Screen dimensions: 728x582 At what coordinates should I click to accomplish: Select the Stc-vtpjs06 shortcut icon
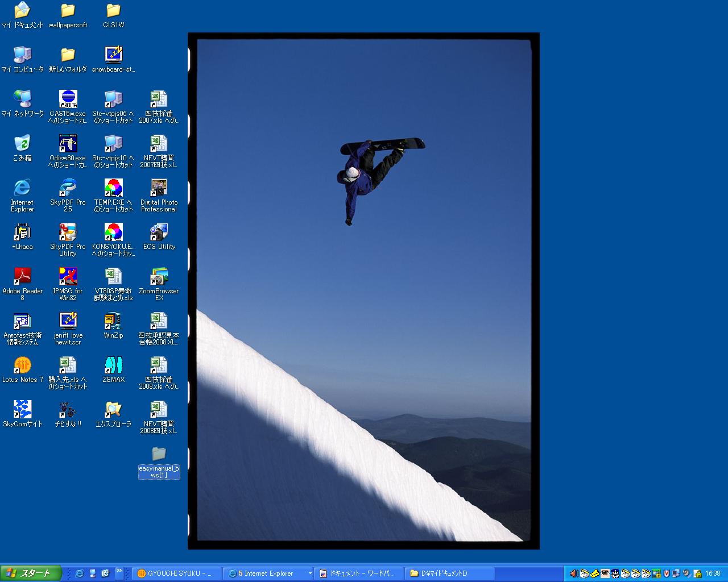pyautogui.click(x=113, y=107)
